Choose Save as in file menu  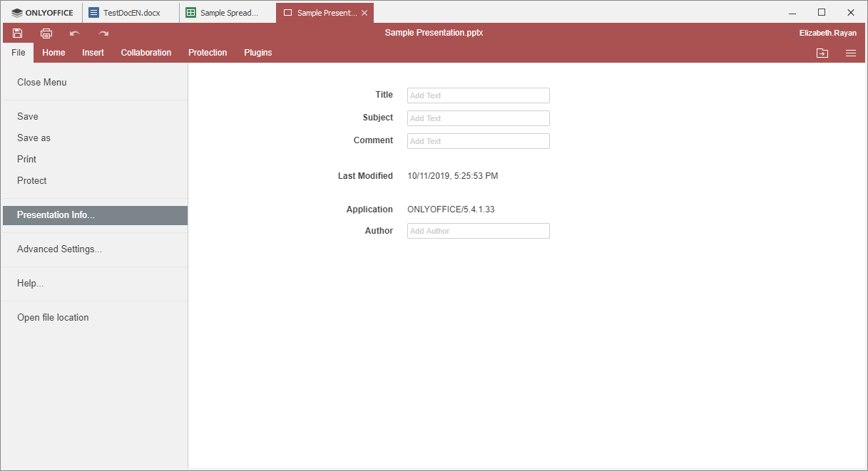[95, 138]
